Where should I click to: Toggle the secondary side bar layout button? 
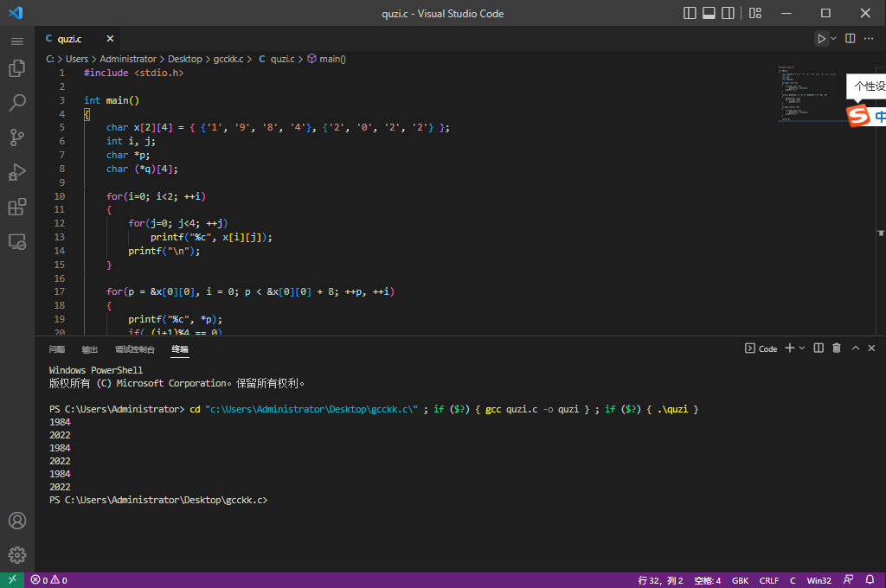pos(729,13)
